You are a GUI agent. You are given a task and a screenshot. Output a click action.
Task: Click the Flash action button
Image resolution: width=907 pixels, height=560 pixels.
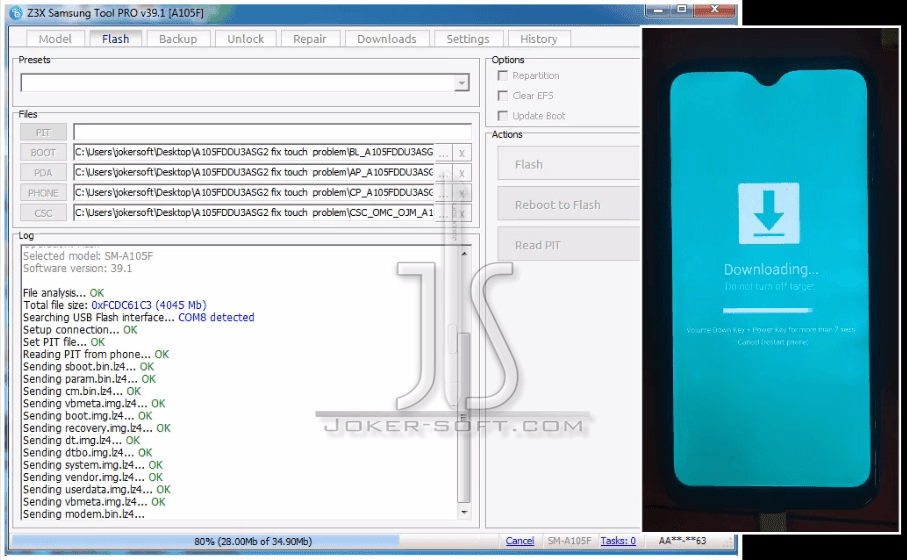[x=569, y=164]
